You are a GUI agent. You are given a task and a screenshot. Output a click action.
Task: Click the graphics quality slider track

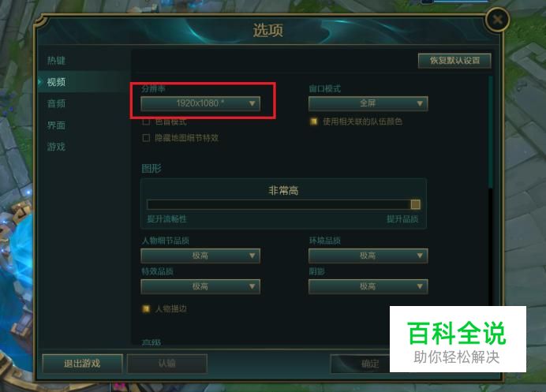tap(283, 204)
